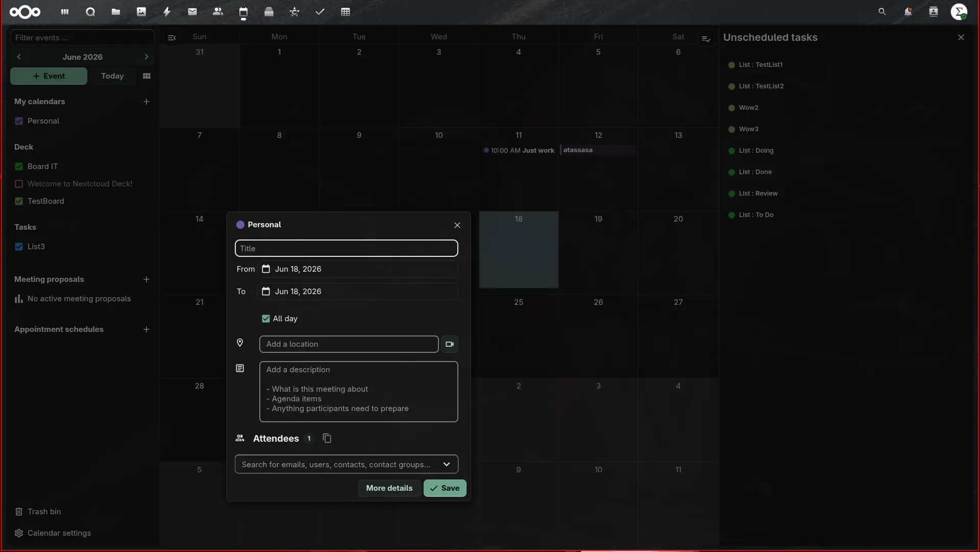This screenshot has width=980, height=552.
Task: Open the Files app icon
Action: coord(116,12)
